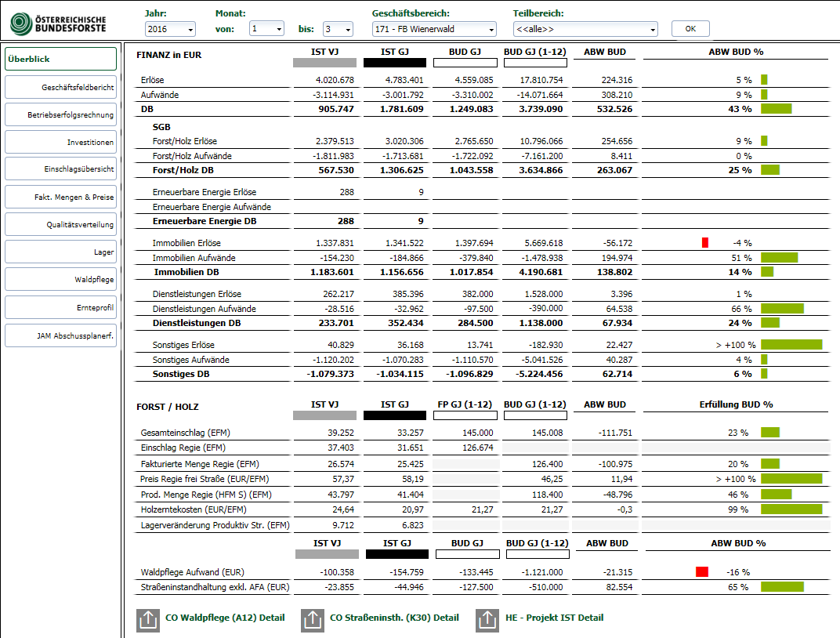The image size is (840, 638).
Task: Open JAM Abschussplanerf. tab
Action: pos(60,336)
